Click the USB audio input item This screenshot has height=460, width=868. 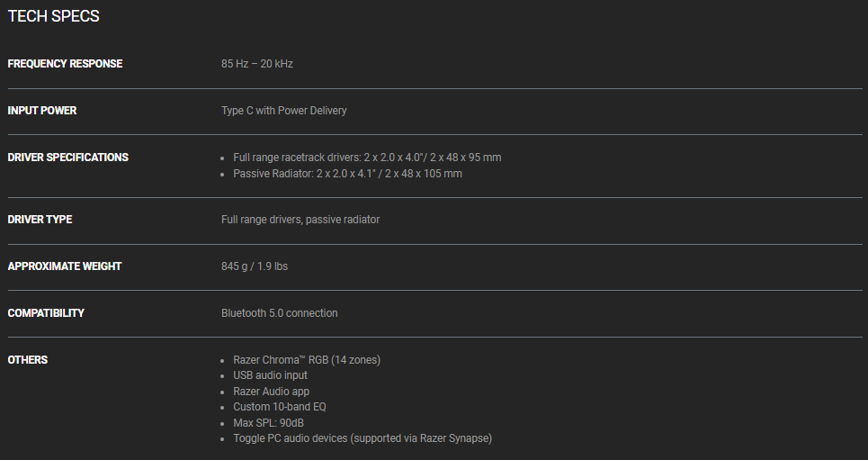pyautogui.click(x=270, y=375)
